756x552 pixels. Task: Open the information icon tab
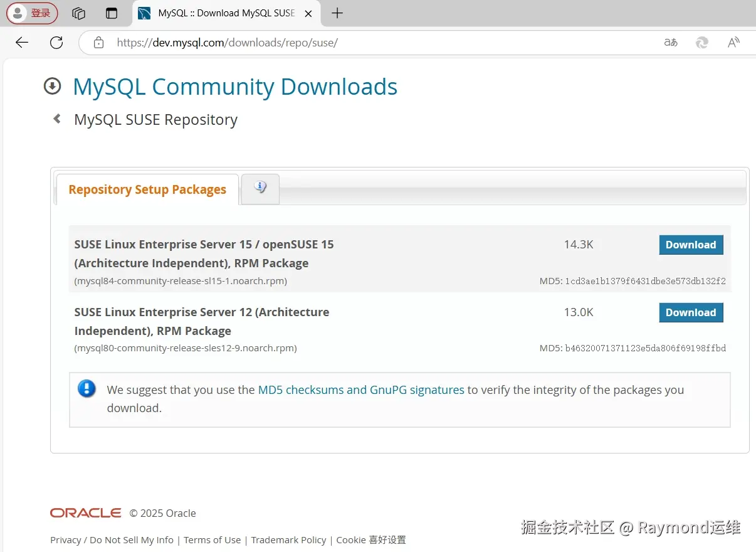coord(260,188)
